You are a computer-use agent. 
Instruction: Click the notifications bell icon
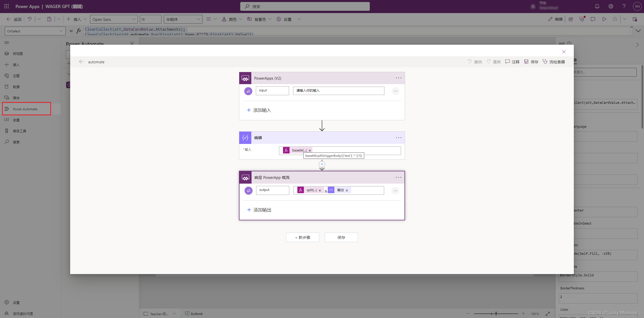point(597,6)
